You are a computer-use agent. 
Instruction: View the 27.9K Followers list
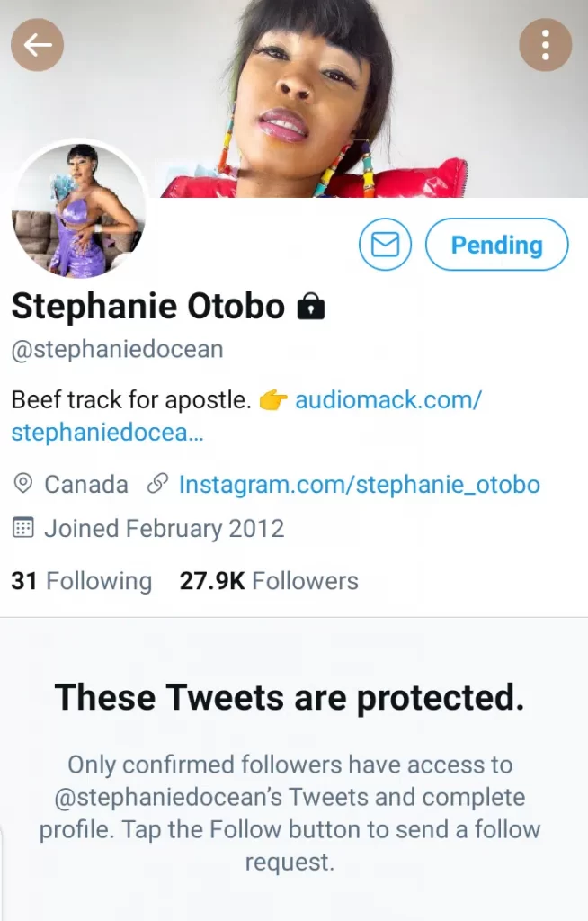[x=269, y=581]
